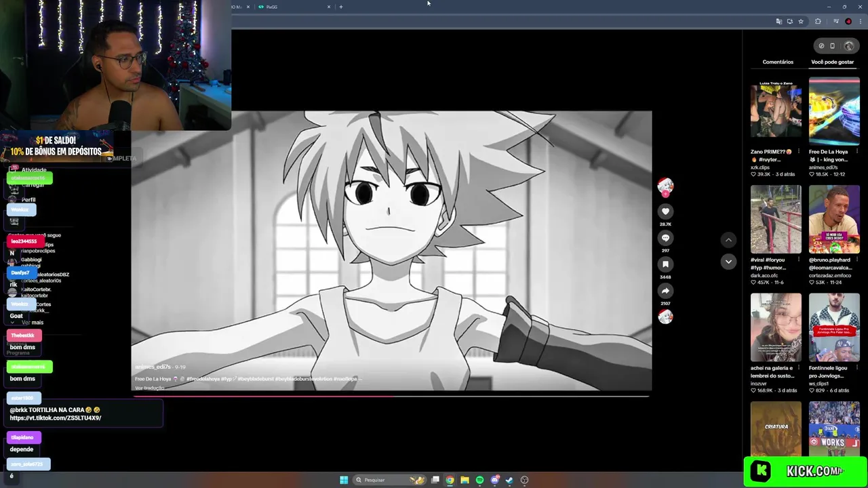Bookmark this page with the star icon

801,22
